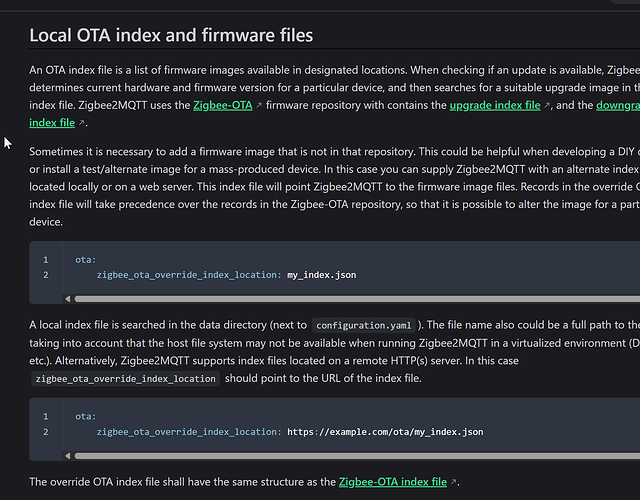Screen dimensions: 640x500
Task: Open the Zigbee-OTA index file link
Action: point(393,482)
